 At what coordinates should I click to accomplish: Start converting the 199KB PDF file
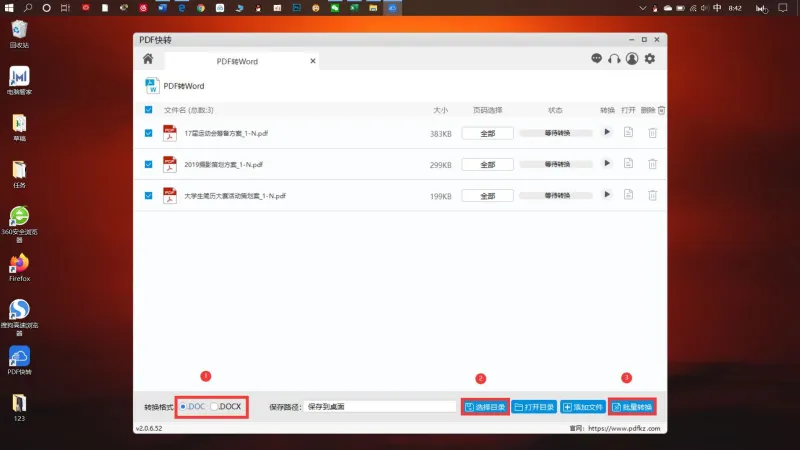tap(607, 195)
